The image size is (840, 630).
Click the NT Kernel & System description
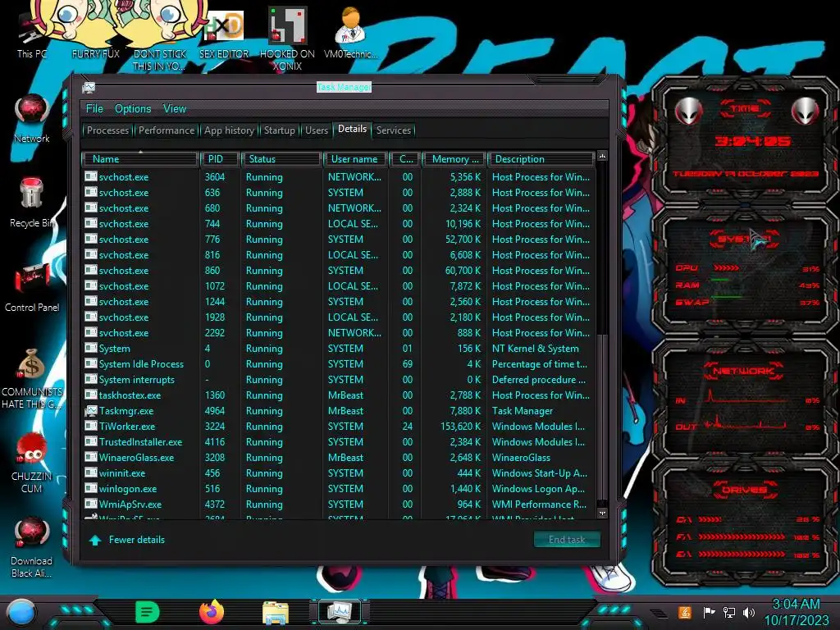click(536, 349)
